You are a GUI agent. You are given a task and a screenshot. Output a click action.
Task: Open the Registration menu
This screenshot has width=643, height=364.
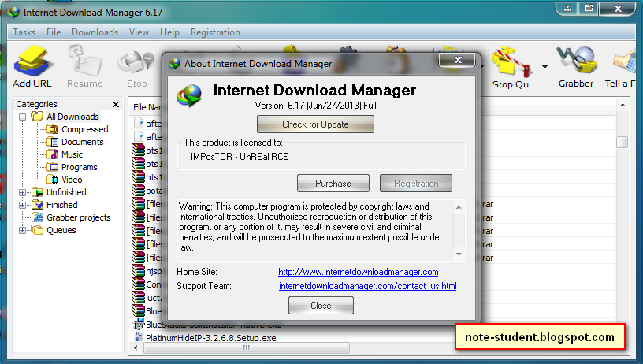tap(215, 32)
